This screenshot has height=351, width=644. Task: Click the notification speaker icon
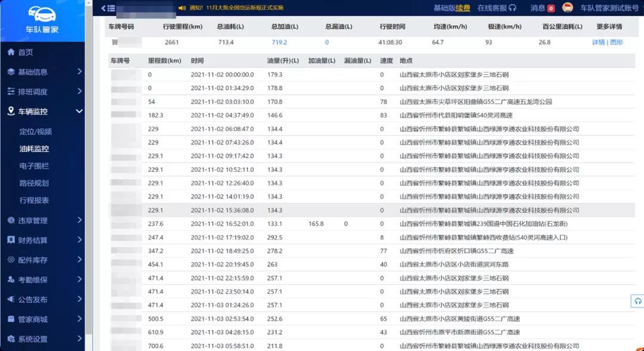(182, 8)
